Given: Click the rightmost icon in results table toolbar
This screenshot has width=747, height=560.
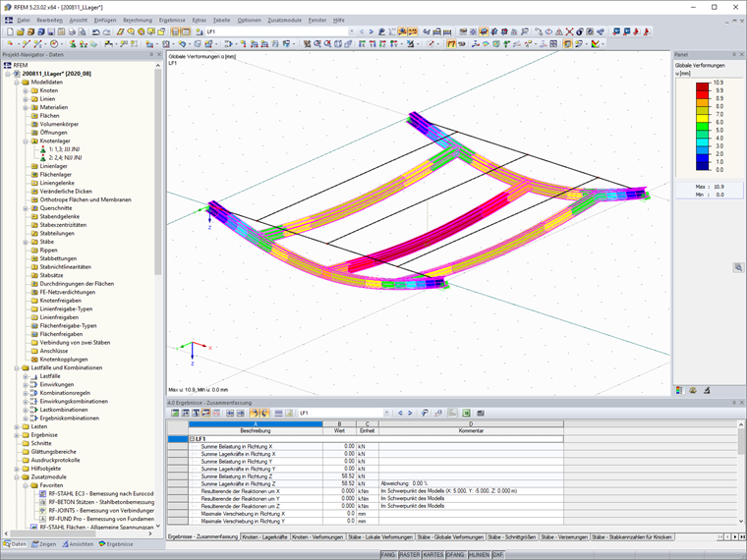Looking at the screenshot, I should point(481,414).
